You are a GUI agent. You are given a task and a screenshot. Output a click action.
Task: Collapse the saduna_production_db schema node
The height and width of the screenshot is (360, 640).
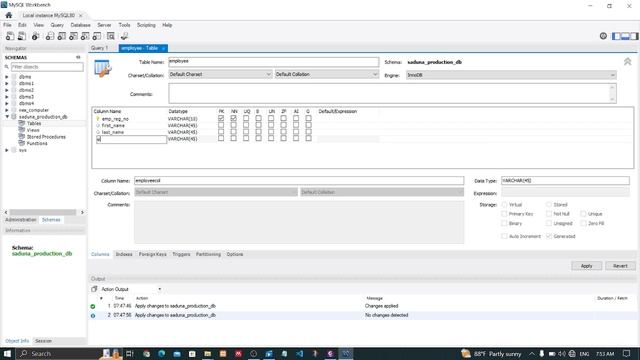coord(7,117)
